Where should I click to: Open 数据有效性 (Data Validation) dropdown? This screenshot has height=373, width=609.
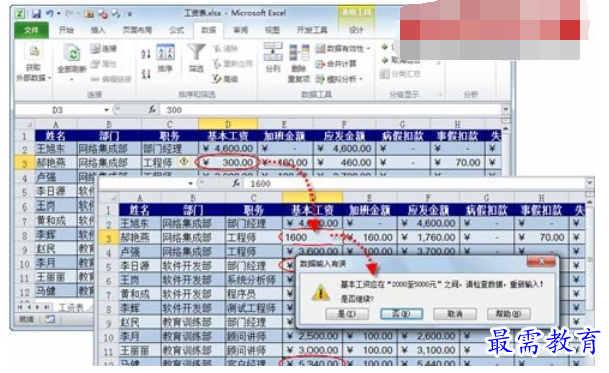[x=343, y=49]
